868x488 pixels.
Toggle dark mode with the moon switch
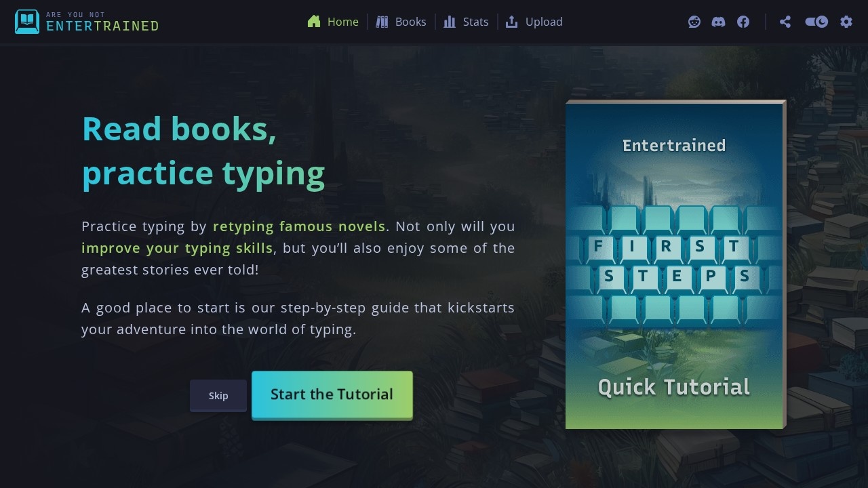point(816,22)
